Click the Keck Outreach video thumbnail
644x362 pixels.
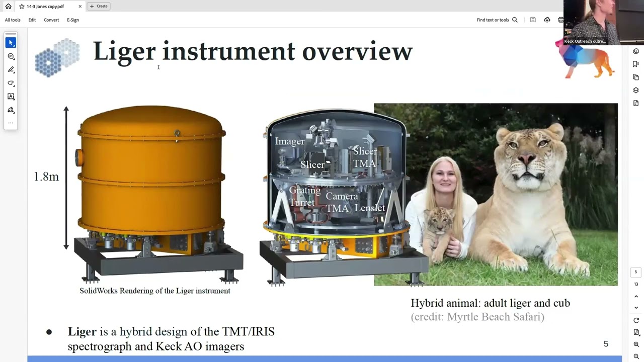(604, 23)
